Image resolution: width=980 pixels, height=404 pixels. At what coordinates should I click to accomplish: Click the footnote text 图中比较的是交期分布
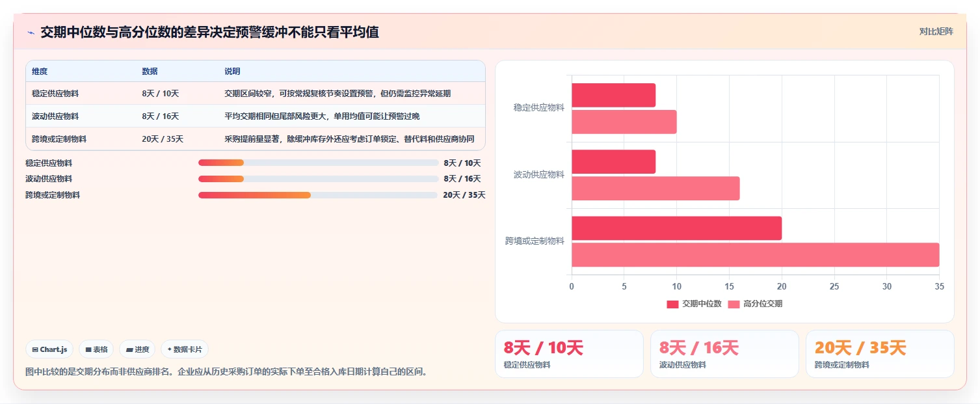[226, 372]
